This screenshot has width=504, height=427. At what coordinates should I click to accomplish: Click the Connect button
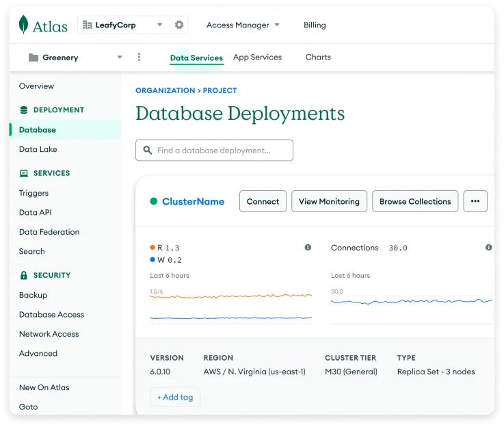(263, 201)
